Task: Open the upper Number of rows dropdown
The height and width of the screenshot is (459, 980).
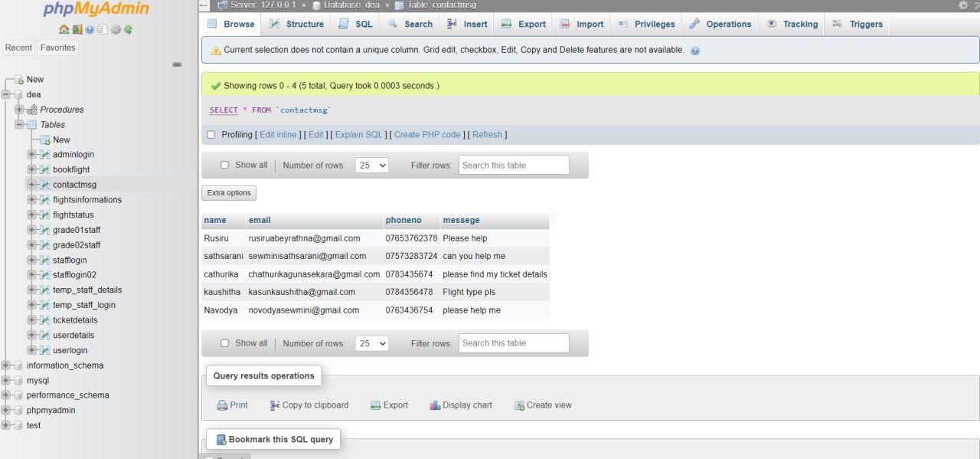Action: (372, 165)
